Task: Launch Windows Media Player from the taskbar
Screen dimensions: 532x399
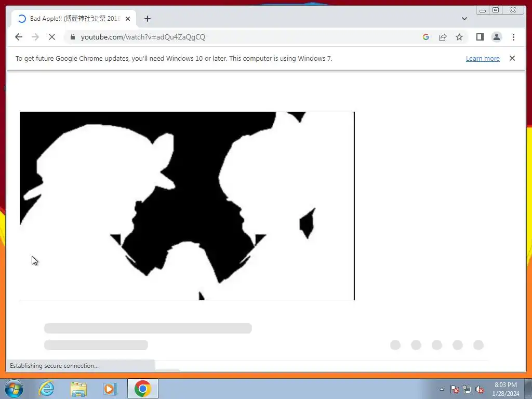Action: click(x=110, y=389)
